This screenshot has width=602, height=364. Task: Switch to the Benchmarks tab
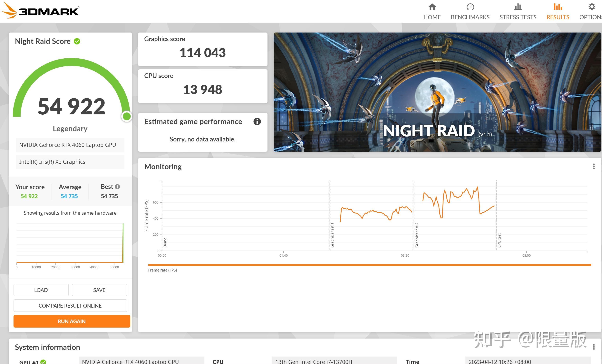tap(470, 17)
